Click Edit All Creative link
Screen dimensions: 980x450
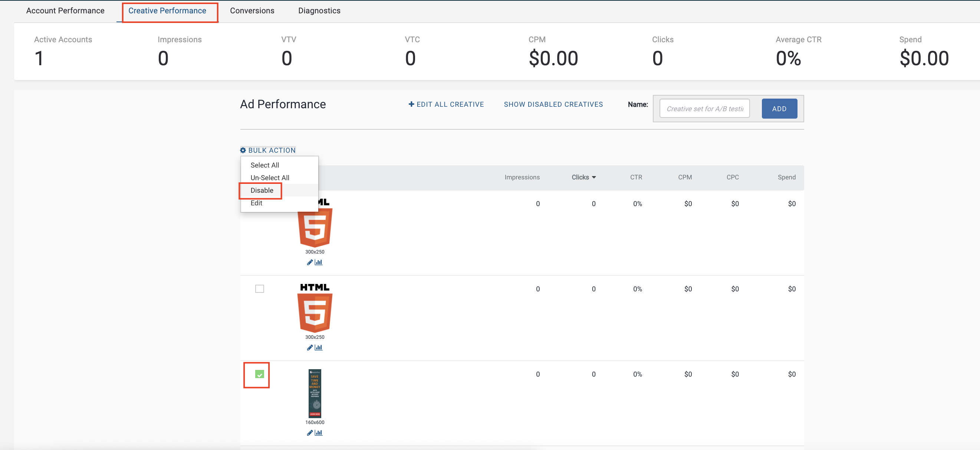[x=446, y=104]
